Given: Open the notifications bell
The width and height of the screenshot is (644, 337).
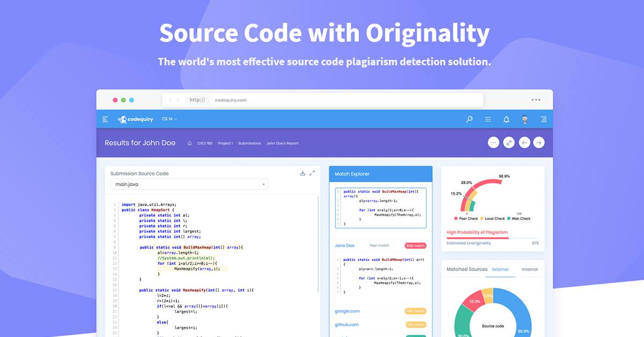Looking at the screenshot, I should [506, 119].
